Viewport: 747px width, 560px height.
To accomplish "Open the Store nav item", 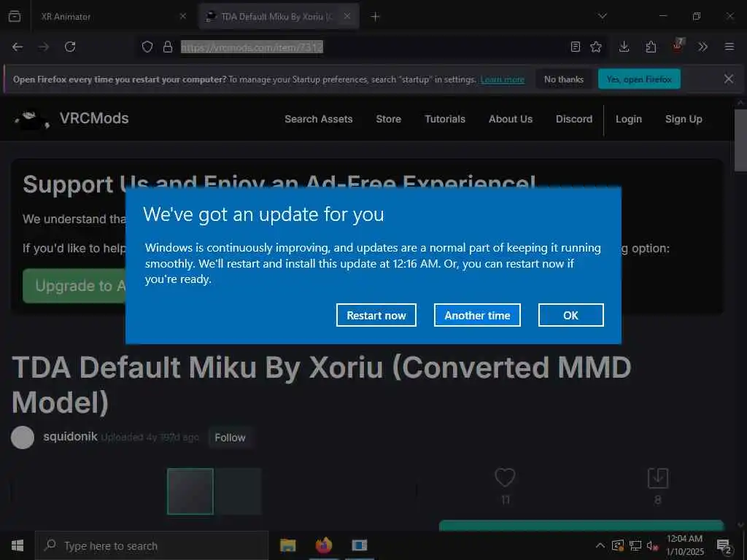I will click(x=388, y=119).
